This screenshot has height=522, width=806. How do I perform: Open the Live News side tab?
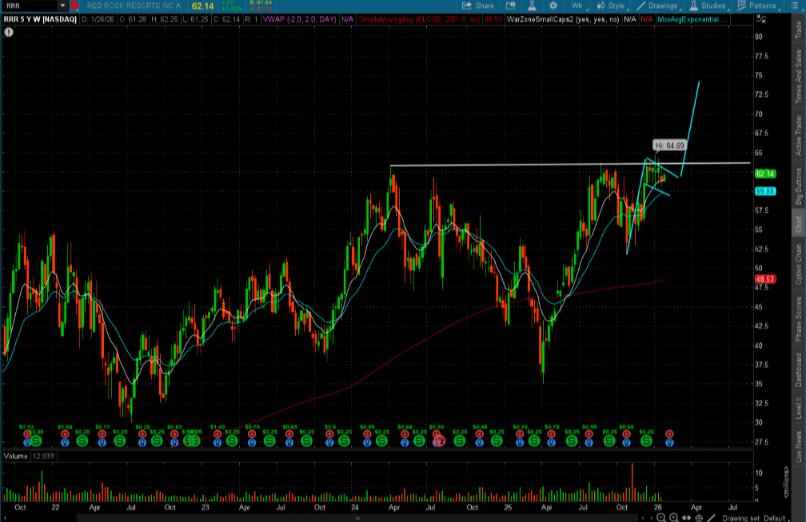798,446
